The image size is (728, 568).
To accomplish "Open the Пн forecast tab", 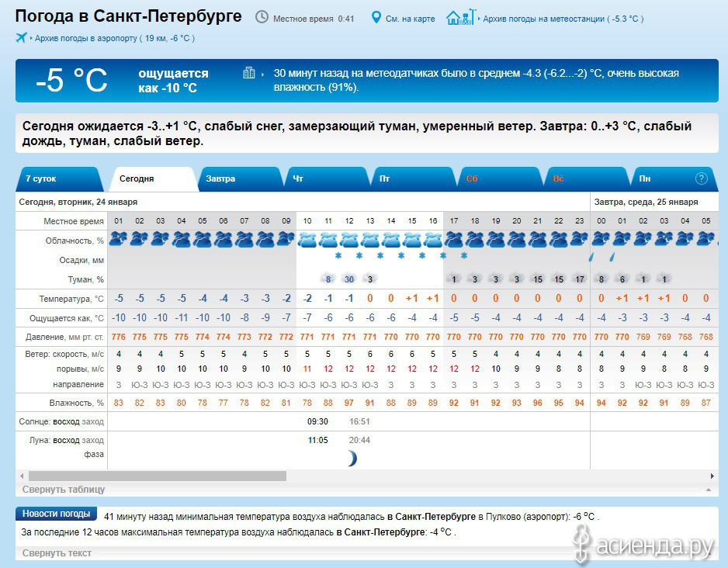I will tap(673, 179).
